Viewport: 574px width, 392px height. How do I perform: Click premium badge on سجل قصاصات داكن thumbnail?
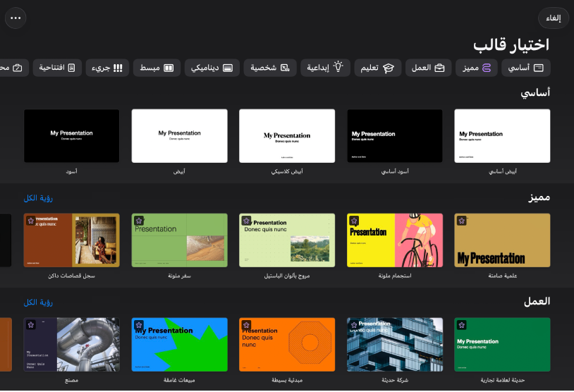tap(31, 221)
